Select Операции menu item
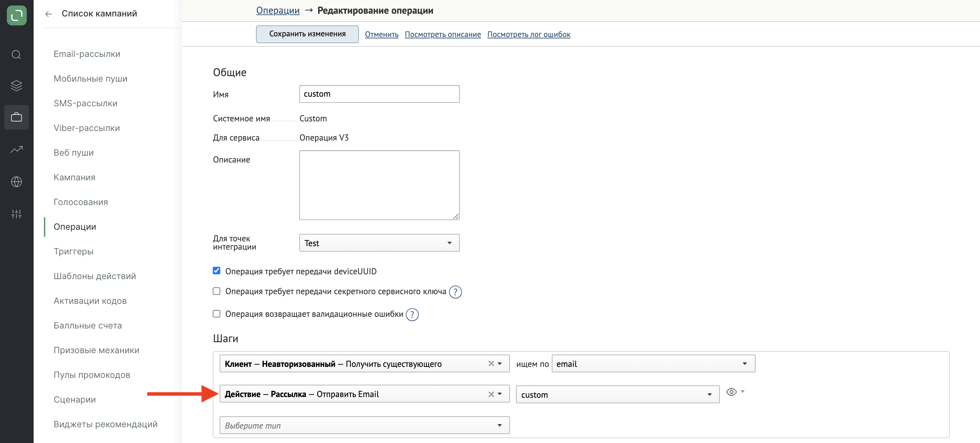This screenshot has width=980, height=443. tap(75, 227)
